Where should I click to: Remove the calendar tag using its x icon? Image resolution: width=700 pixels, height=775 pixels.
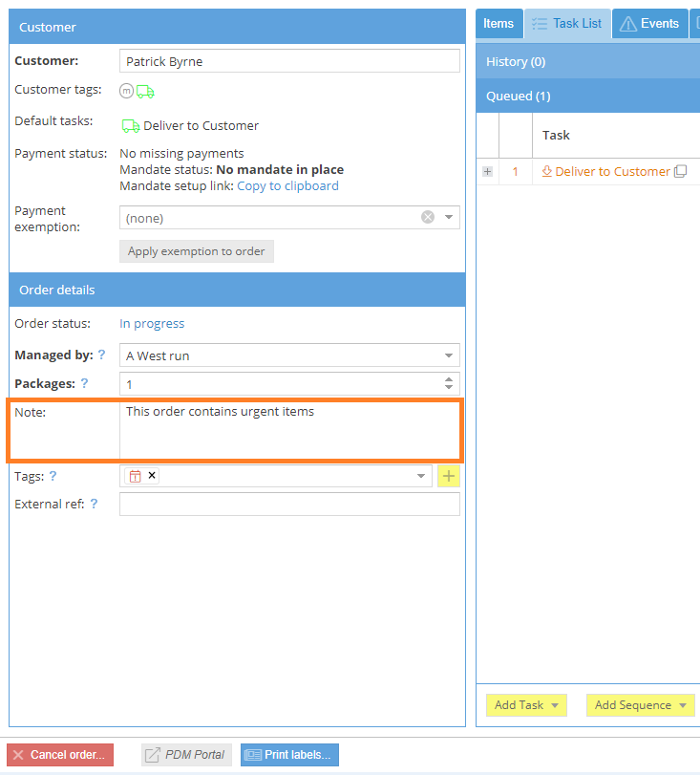152,476
